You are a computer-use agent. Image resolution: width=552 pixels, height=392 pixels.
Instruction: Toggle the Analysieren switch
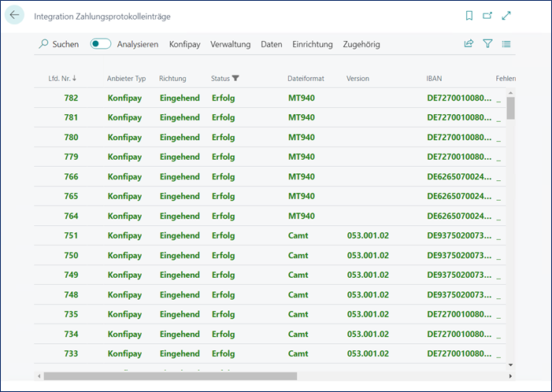[101, 44]
